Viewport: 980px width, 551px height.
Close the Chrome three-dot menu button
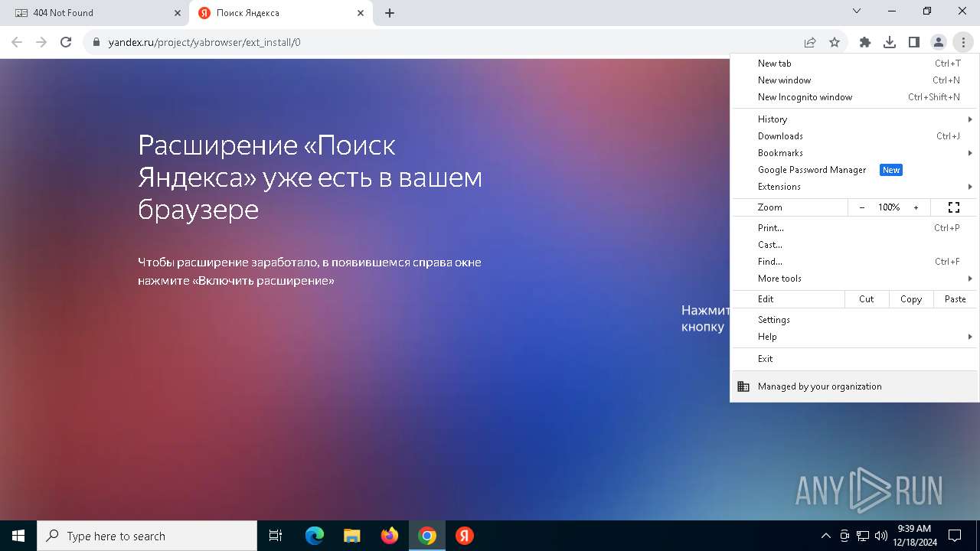click(x=963, y=42)
